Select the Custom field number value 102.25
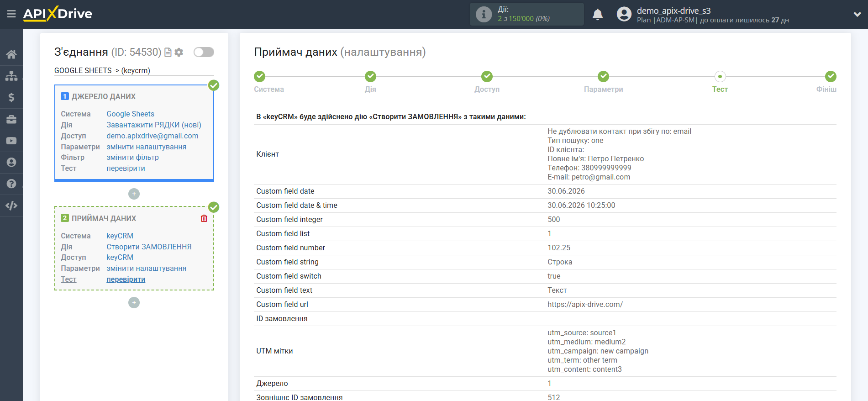The image size is (868, 401). 559,248
